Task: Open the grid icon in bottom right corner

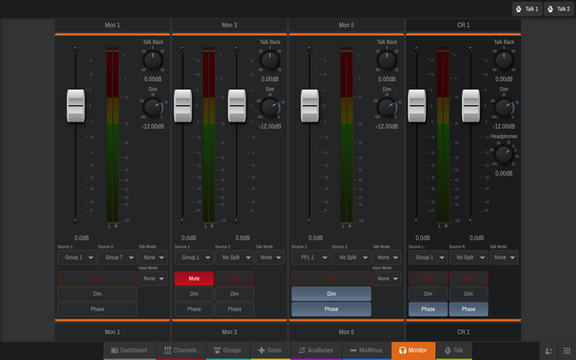Action: click(x=567, y=351)
